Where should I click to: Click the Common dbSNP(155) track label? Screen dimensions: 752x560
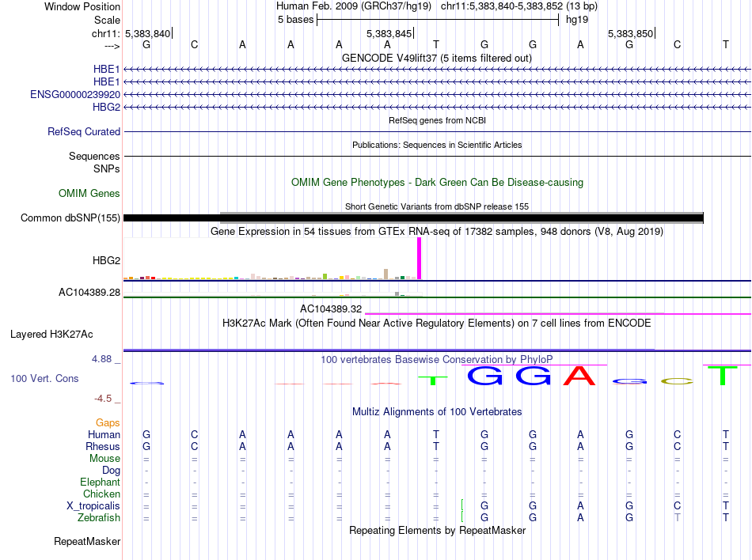click(x=70, y=218)
